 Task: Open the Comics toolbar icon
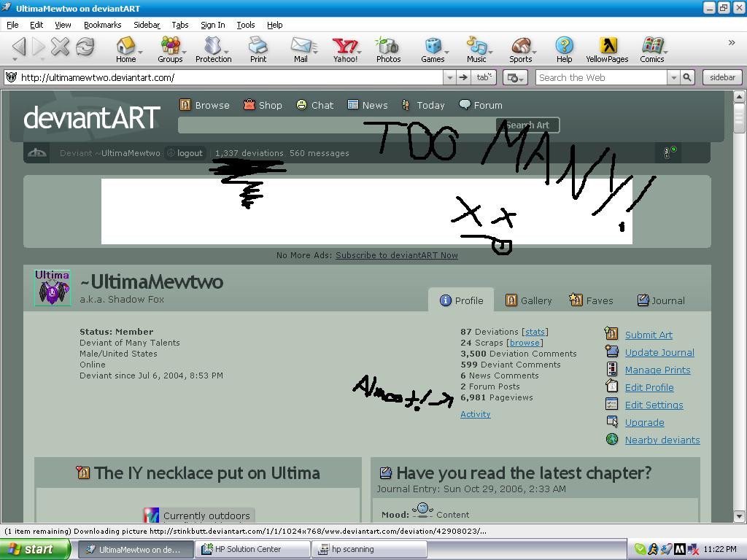pos(651,50)
